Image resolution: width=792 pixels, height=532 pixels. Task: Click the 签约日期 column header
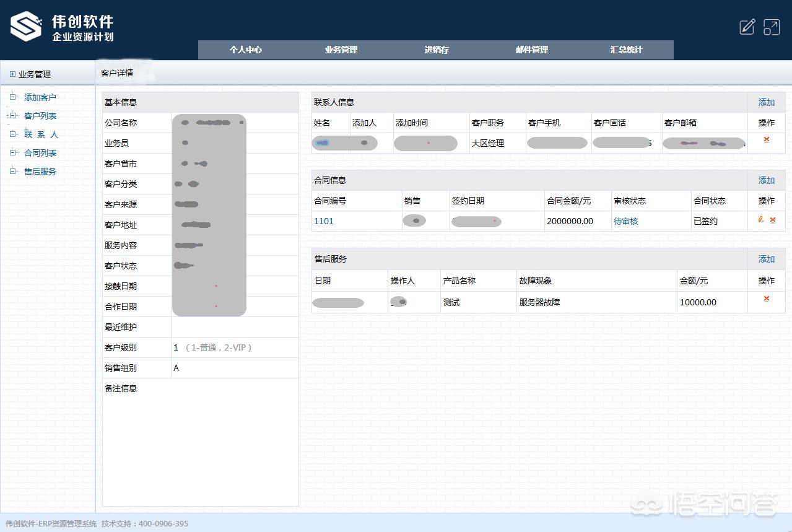point(468,201)
